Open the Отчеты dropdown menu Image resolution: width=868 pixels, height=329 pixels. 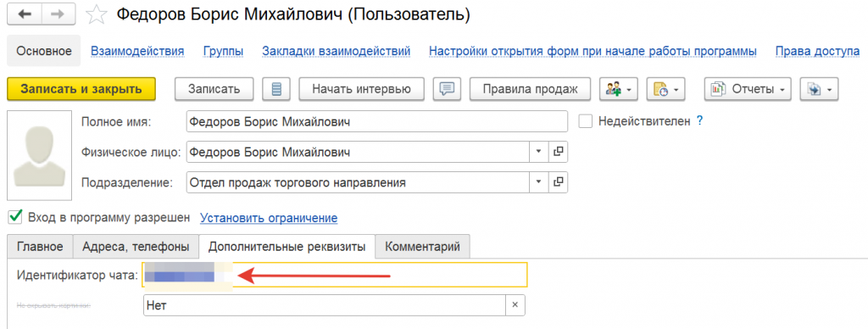tap(748, 89)
